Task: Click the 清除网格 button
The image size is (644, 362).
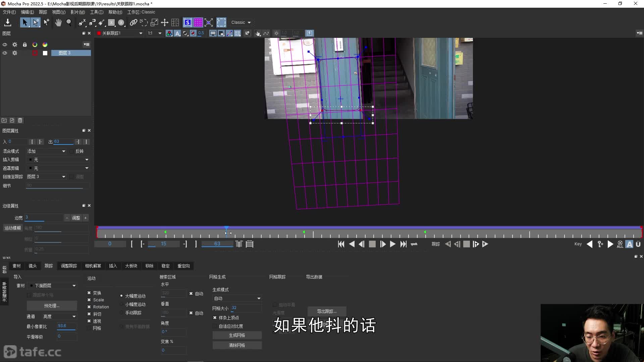Action: coord(237,345)
